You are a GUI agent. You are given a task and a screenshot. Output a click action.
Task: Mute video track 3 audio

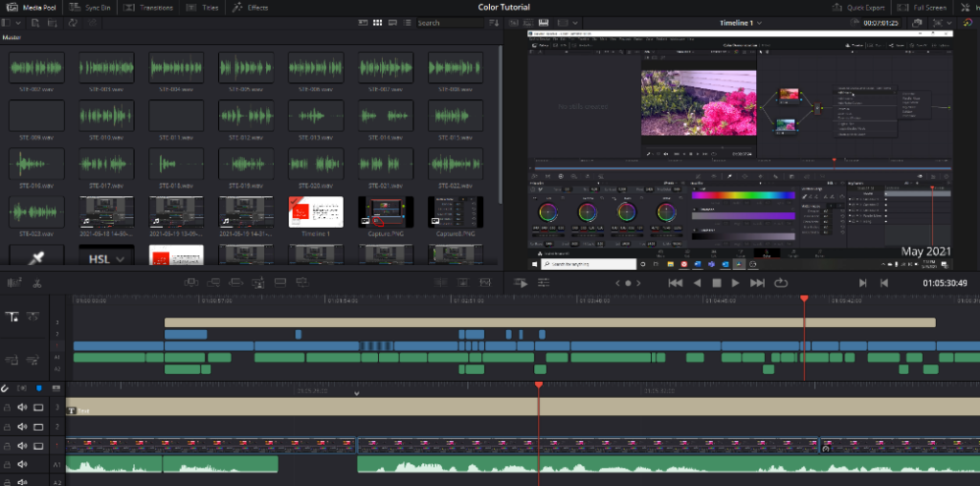tap(23, 408)
